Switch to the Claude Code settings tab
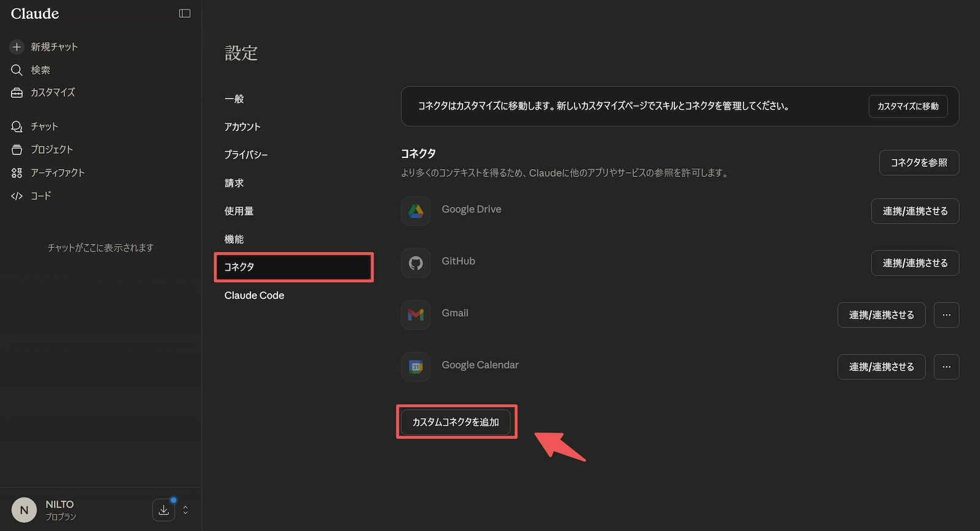Viewport: 980px width, 531px height. (254, 295)
